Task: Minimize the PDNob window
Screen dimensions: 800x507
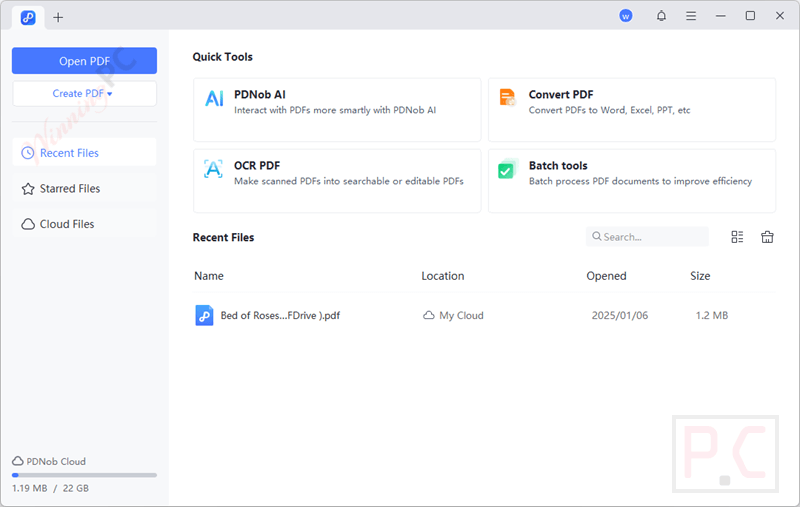Action: click(x=720, y=16)
